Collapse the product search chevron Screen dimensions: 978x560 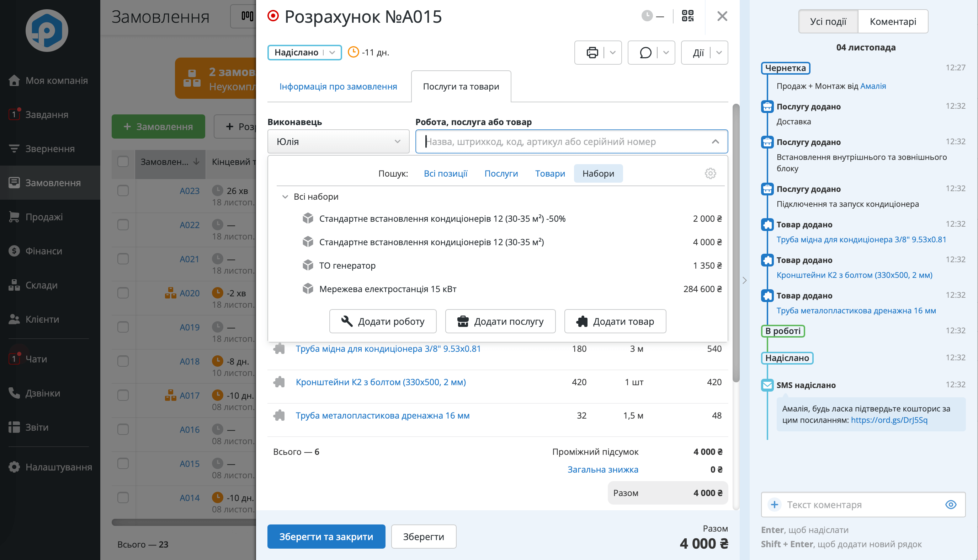point(715,141)
